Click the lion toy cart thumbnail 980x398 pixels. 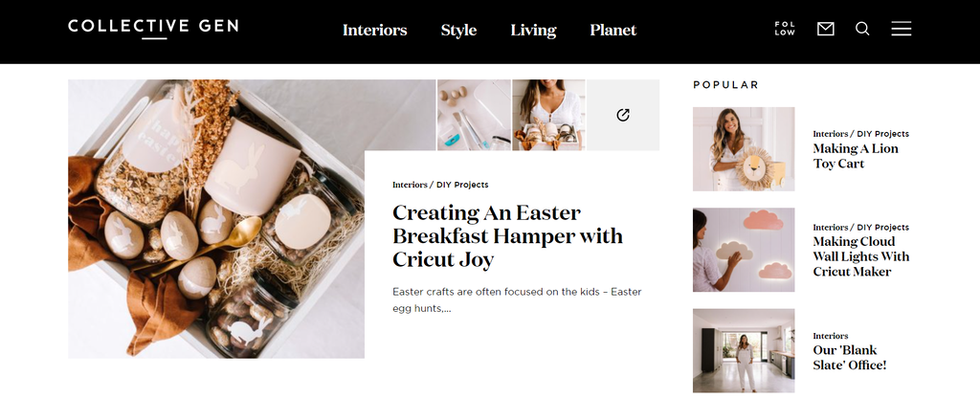coord(744,149)
